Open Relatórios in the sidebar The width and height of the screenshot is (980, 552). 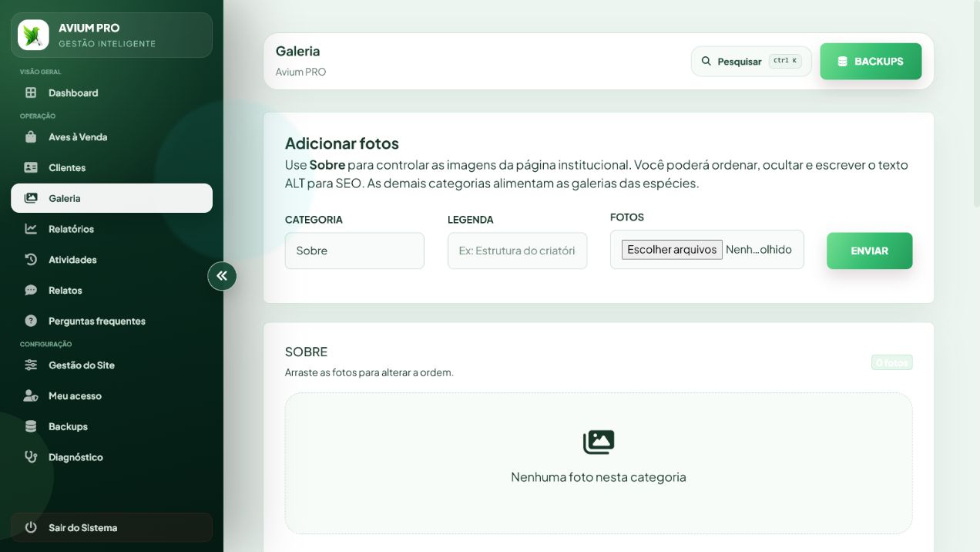point(112,229)
